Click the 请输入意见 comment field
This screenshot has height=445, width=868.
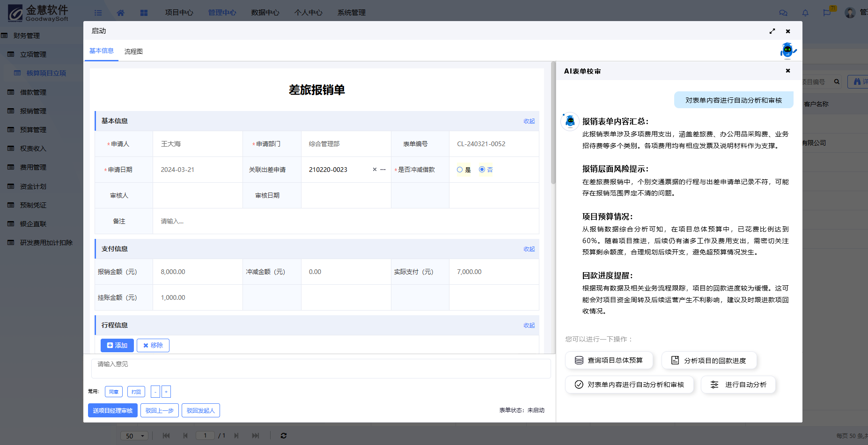[321, 368]
